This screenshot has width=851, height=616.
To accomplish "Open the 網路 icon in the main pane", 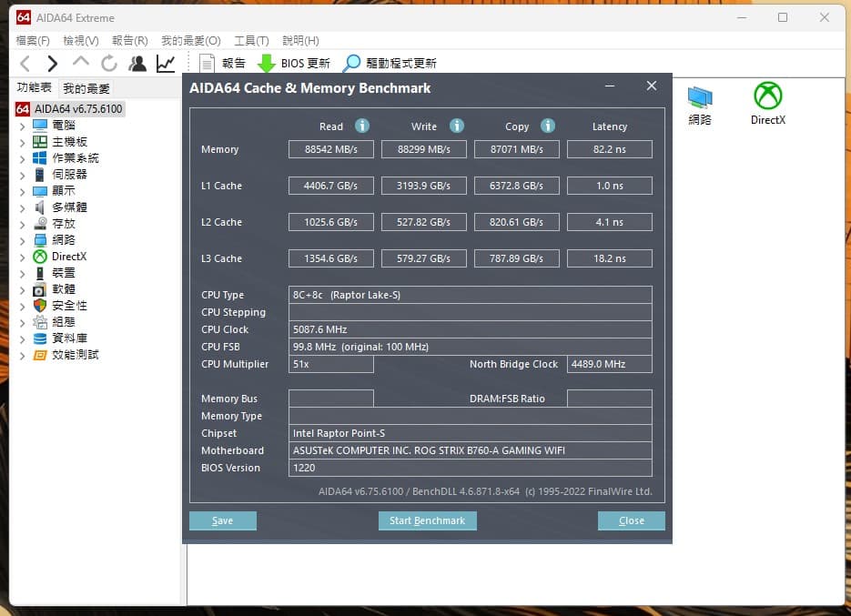I will click(x=700, y=106).
